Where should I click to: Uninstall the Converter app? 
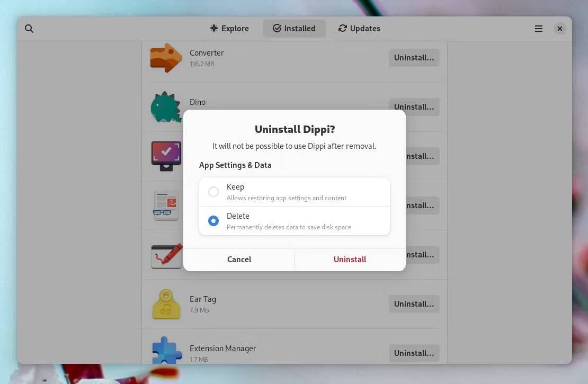[414, 58]
